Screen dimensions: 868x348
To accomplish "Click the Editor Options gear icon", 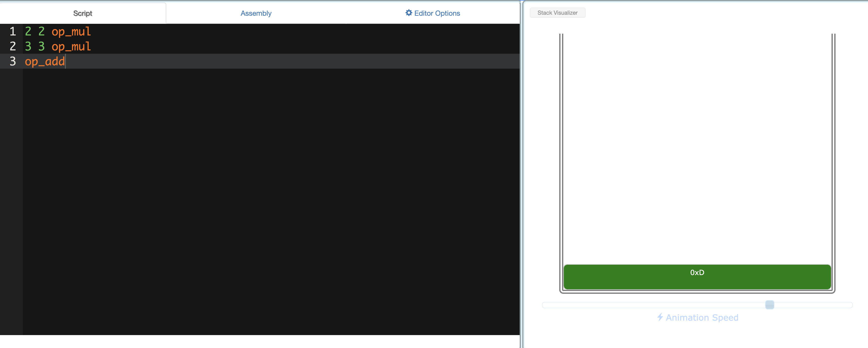I will [408, 13].
